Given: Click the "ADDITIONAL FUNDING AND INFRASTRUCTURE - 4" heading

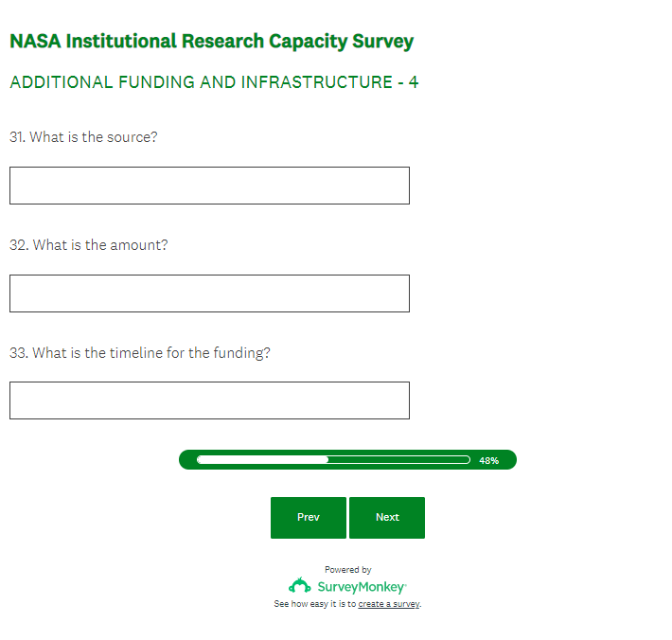Looking at the screenshot, I should point(214,82).
